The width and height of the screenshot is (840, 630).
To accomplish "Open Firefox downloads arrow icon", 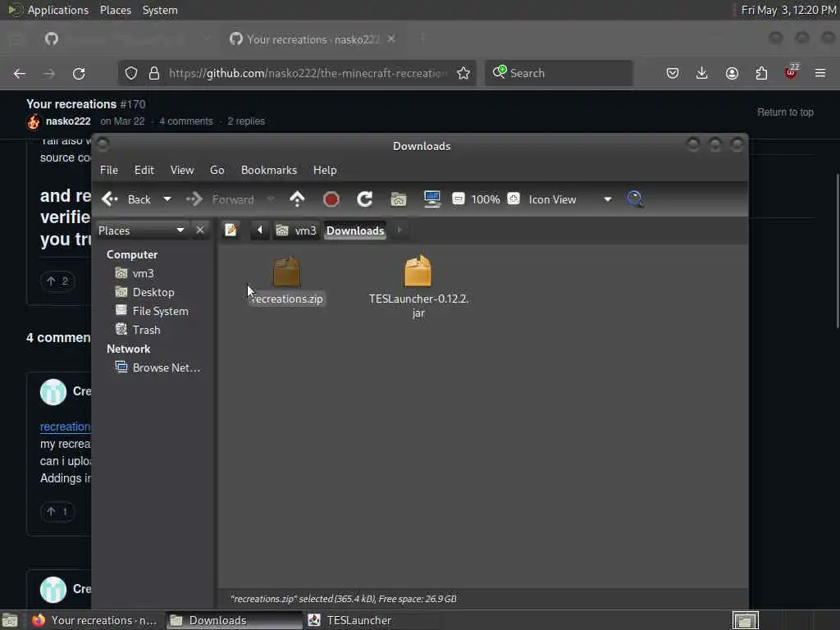I will 702,73.
